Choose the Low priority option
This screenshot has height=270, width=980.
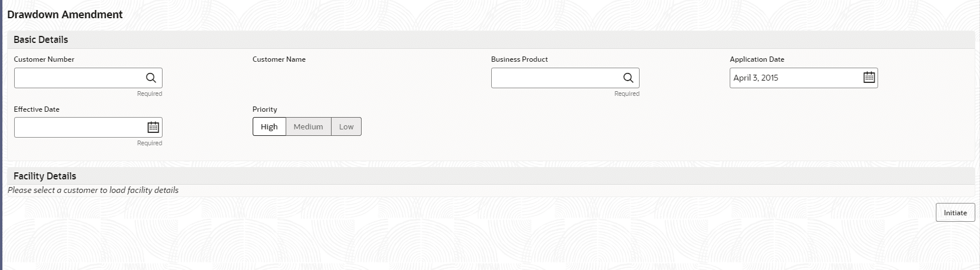pos(346,126)
